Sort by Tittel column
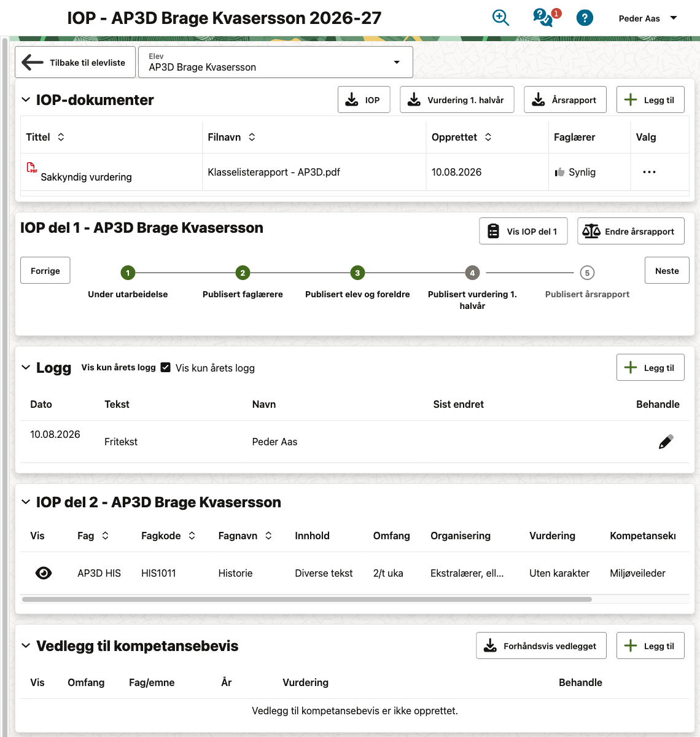 click(61, 137)
